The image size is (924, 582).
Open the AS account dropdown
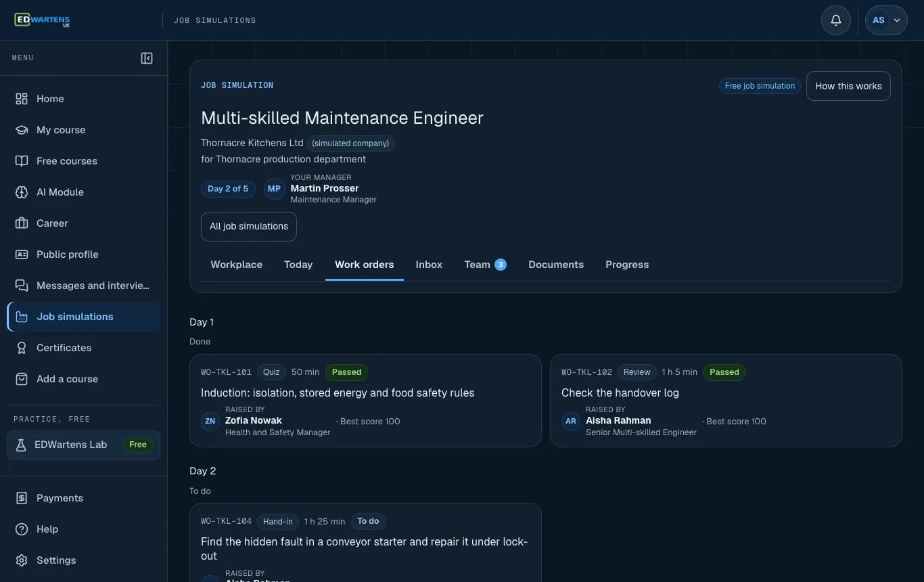point(886,20)
